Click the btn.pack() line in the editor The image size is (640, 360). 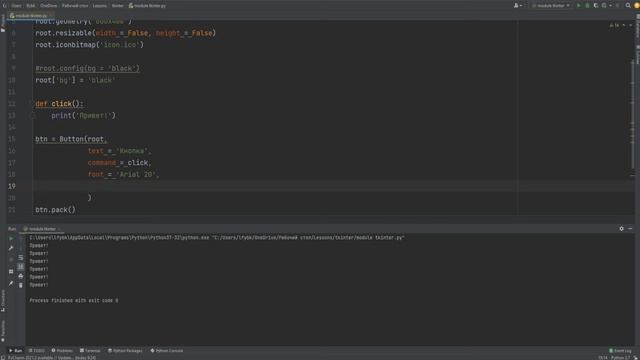56,210
